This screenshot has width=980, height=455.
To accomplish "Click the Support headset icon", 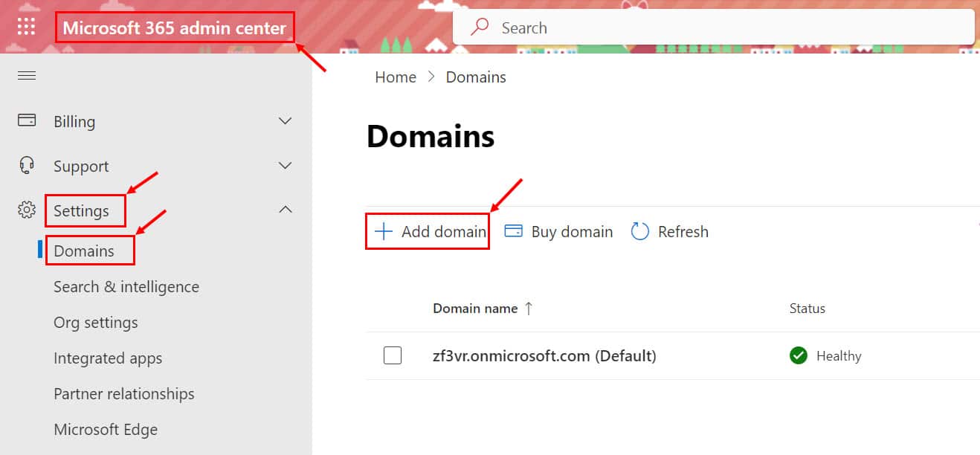I will [x=27, y=165].
